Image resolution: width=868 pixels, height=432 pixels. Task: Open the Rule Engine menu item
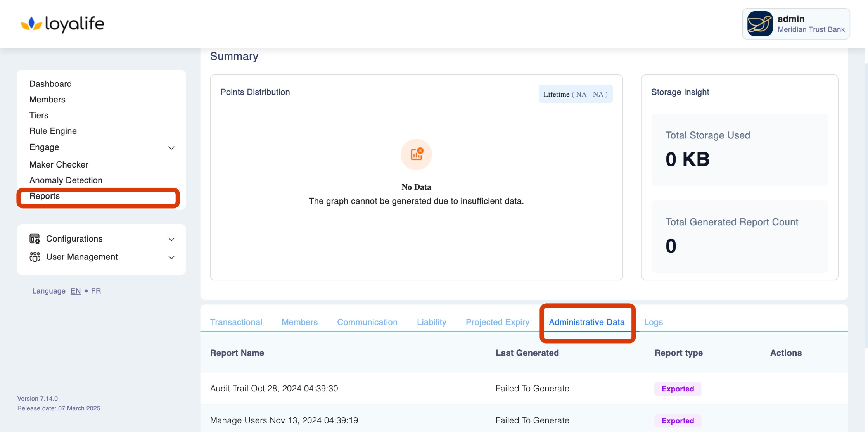coord(53,131)
